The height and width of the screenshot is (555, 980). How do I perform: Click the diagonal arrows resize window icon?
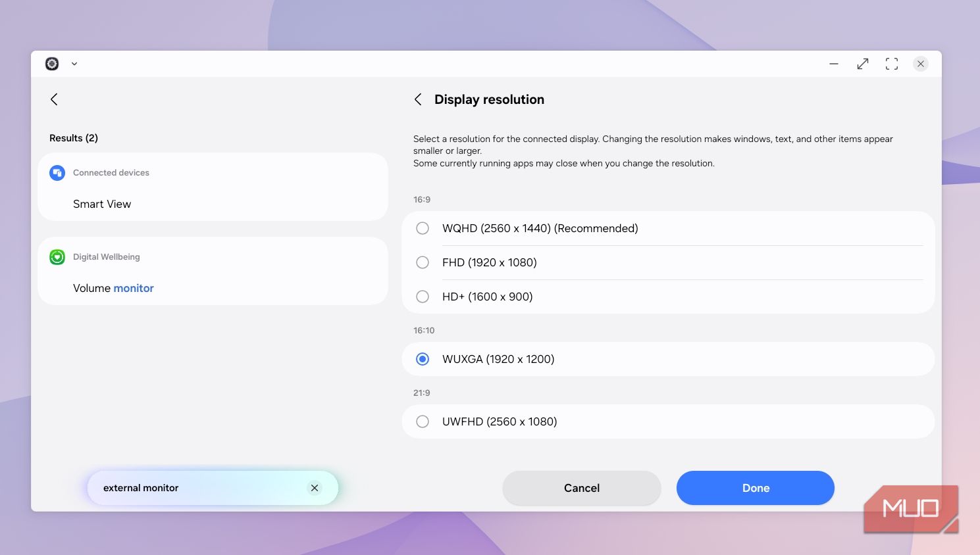(x=863, y=64)
